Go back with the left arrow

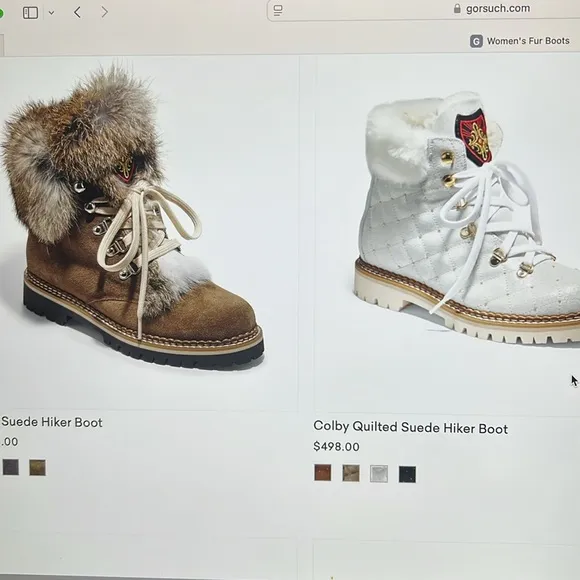tap(77, 13)
